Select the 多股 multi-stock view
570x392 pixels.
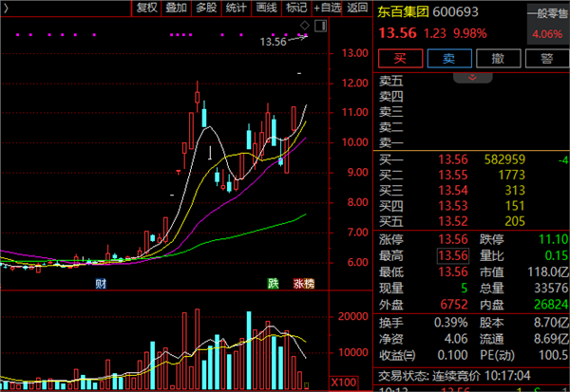(206, 9)
